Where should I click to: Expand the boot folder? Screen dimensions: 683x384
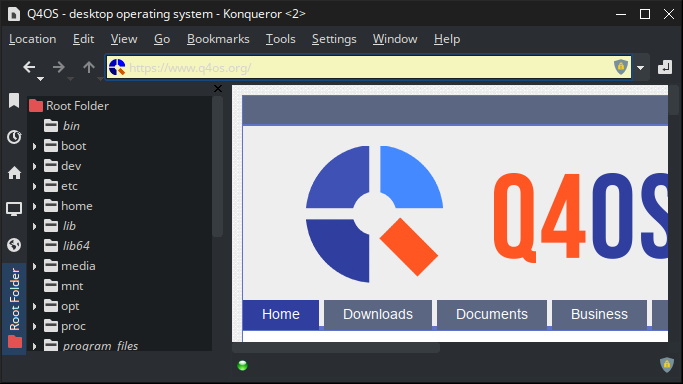coord(34,146)
